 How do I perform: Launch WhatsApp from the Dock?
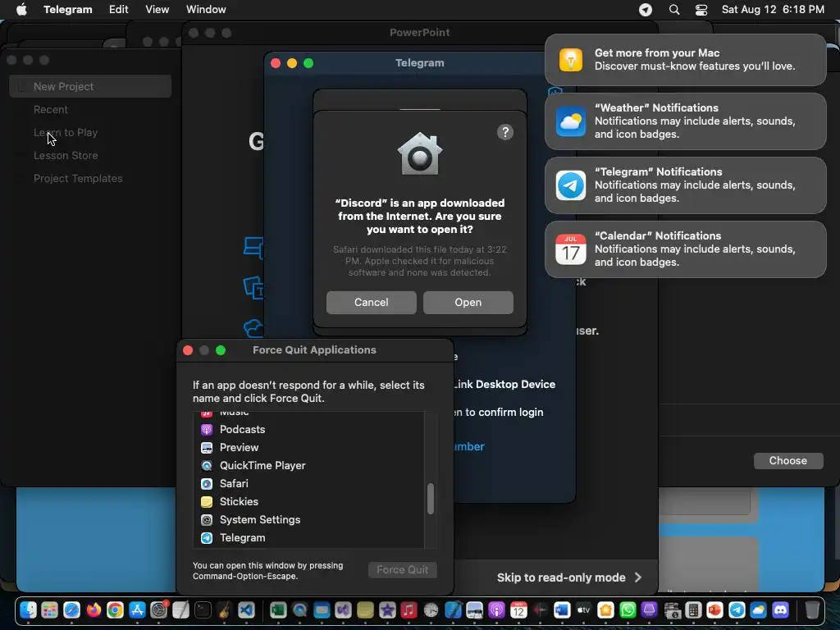click(x=628, y=609)
